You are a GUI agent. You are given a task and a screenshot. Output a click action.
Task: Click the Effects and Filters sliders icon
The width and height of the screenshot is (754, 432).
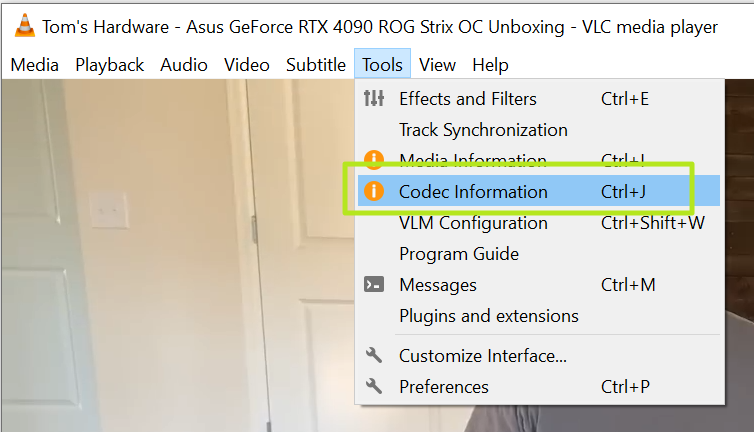[x=374, y=99]
